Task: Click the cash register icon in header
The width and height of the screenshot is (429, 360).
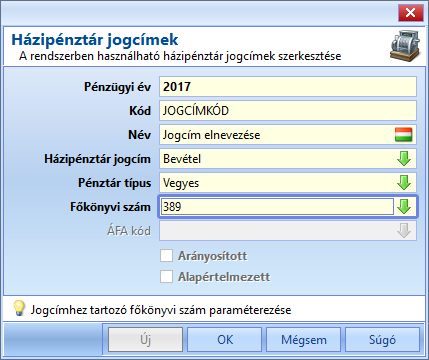Action: [405, 45]
